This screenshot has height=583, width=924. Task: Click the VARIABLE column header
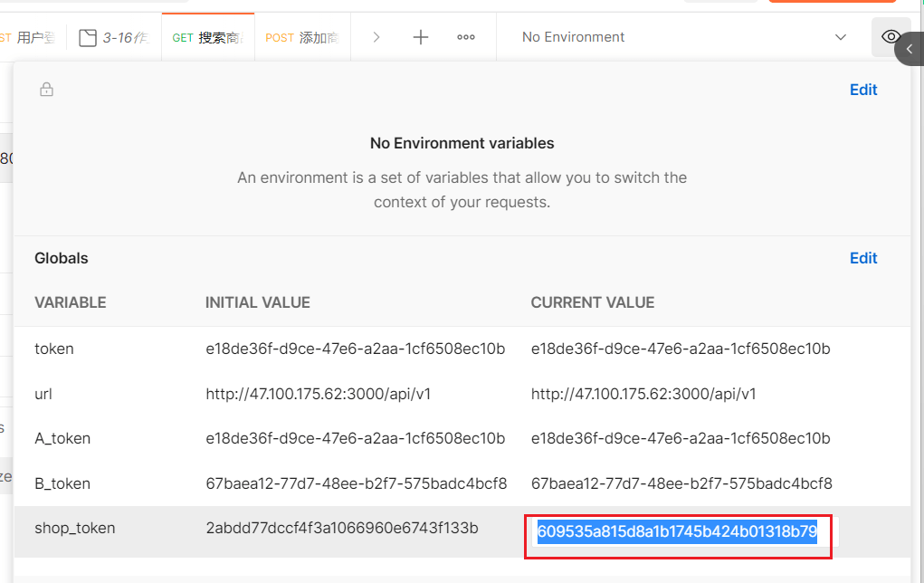tap(70, 302)
